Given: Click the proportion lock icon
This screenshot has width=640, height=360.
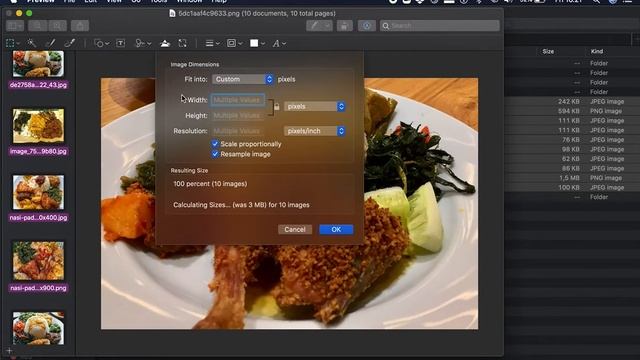Looking at the screenshot, I should click(x=277, y=107).
